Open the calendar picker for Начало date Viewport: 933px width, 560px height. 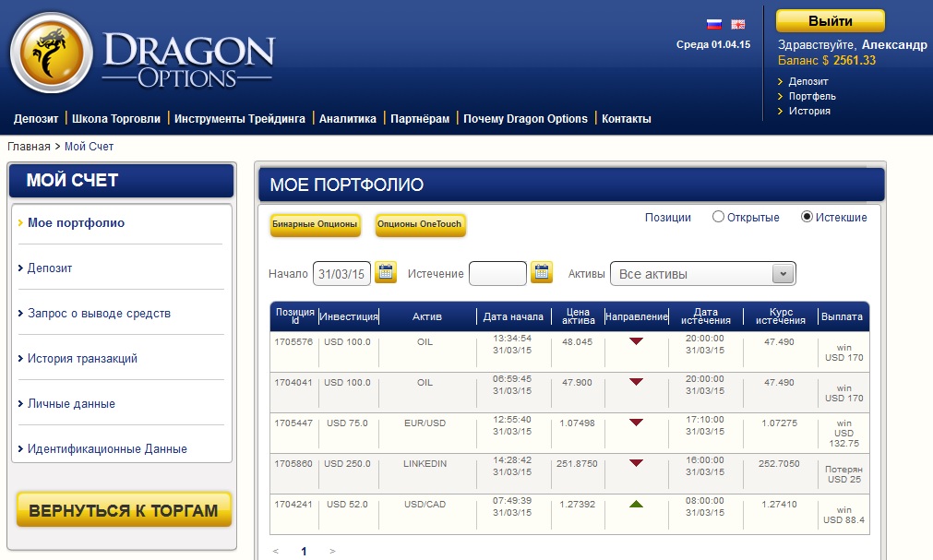(386, 272)
